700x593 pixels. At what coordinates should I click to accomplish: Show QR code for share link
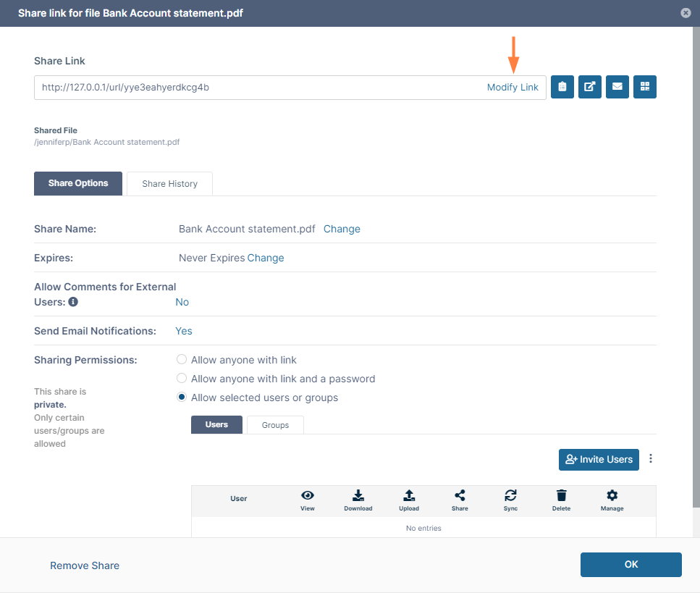coord(645,87)
